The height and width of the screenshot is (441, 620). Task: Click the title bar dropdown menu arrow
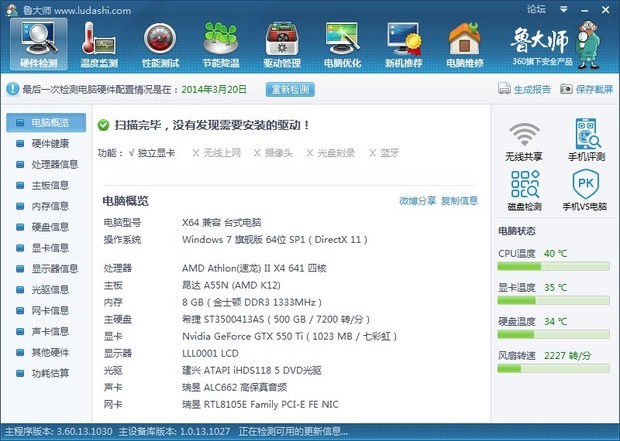(564, 9)
